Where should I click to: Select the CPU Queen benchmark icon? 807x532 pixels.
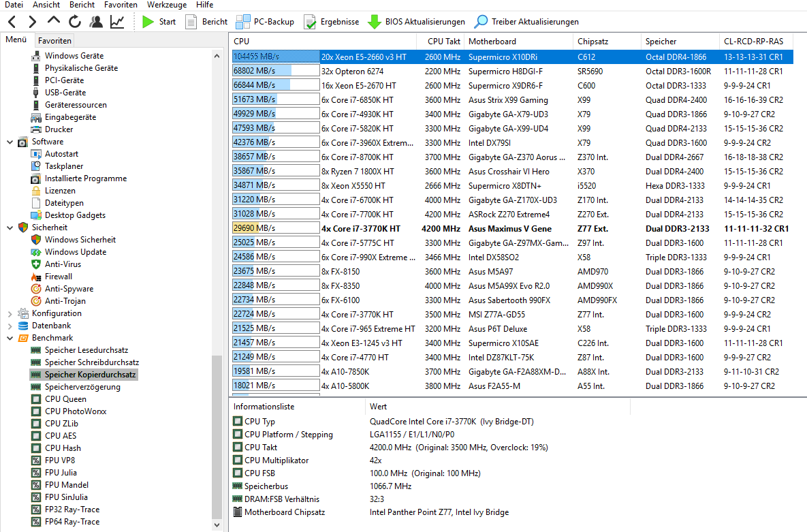point(36,399)
